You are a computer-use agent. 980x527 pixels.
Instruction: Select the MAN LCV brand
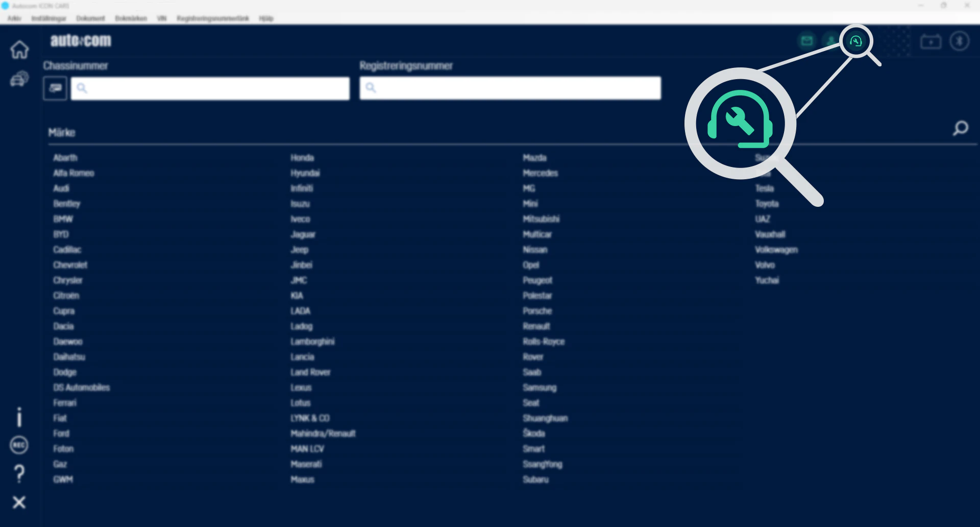coord(307,449)
